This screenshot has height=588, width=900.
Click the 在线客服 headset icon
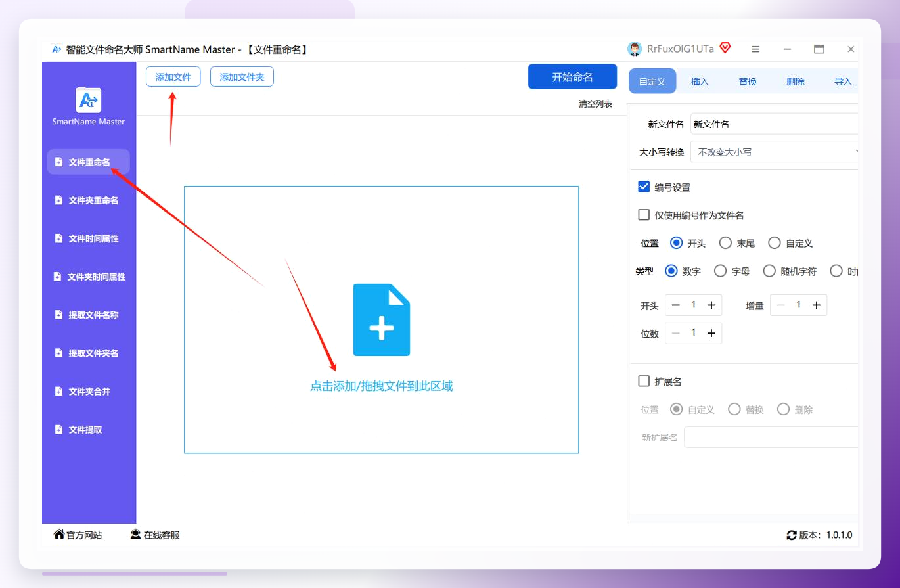pos(135,535)
